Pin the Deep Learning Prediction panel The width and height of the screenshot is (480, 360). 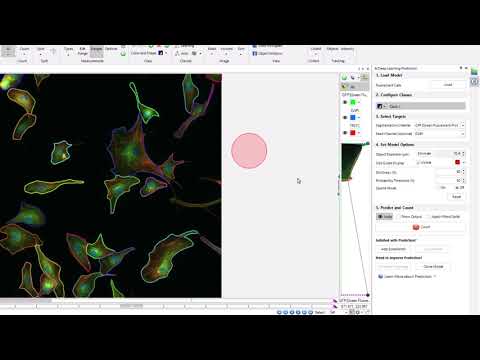point(461,68)
